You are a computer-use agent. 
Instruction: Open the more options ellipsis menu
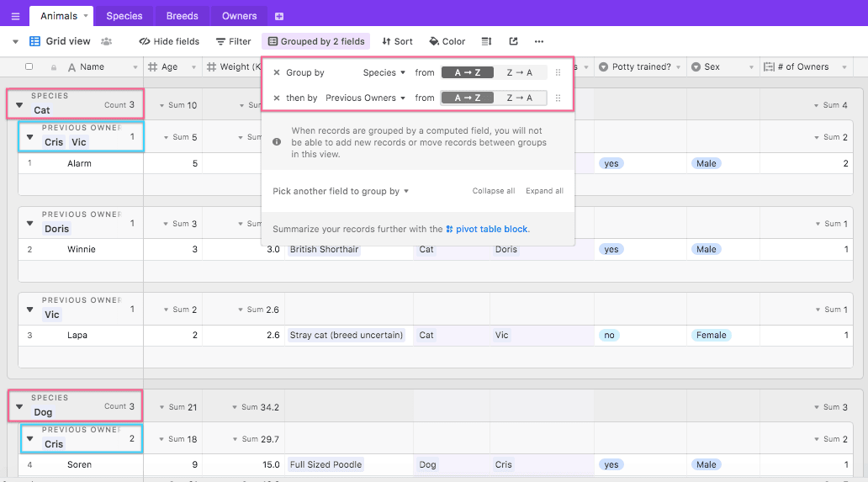[x=539, y=41]
